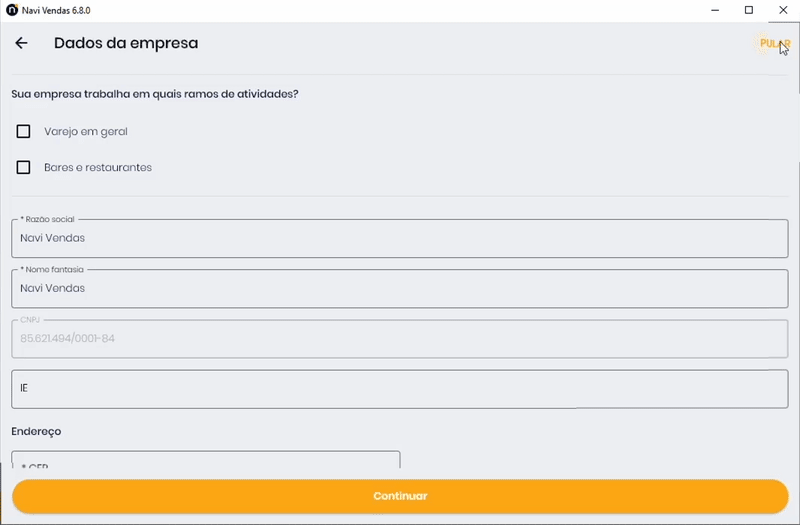
Task: Click the disabled CNPJ field
Action: point(400,339)
